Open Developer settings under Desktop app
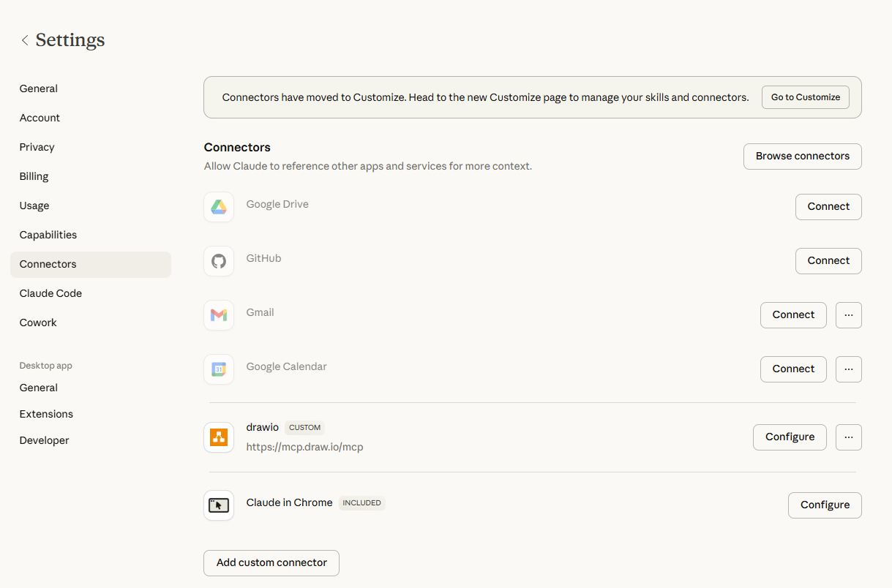 (x=44, y=440)
